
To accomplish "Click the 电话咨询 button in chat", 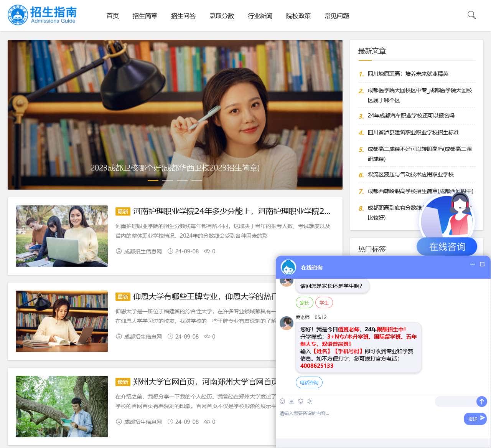I will (x=309, y=382).
